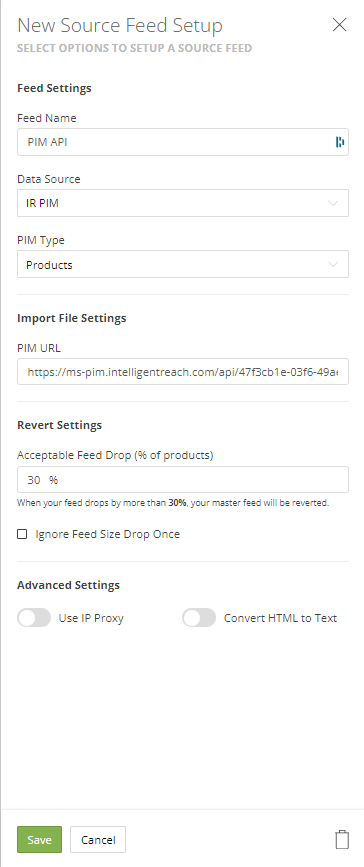Click the Use IP Proxy label text
This screenshot has height=867, width=364.
91,618
